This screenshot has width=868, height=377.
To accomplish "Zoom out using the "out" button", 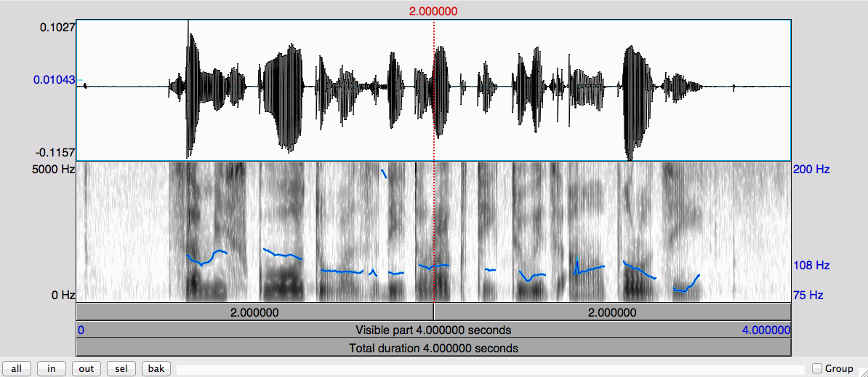I will (x=87, y=368).
